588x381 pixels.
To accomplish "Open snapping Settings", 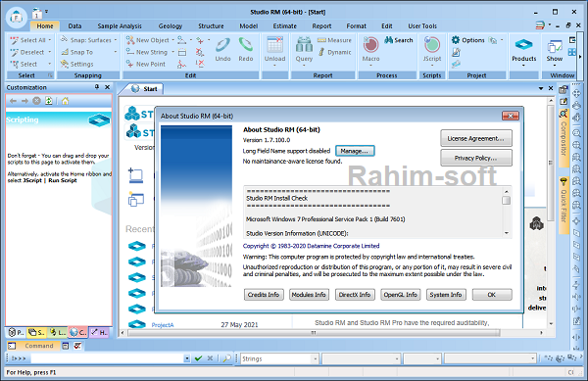I will [76, 64].
